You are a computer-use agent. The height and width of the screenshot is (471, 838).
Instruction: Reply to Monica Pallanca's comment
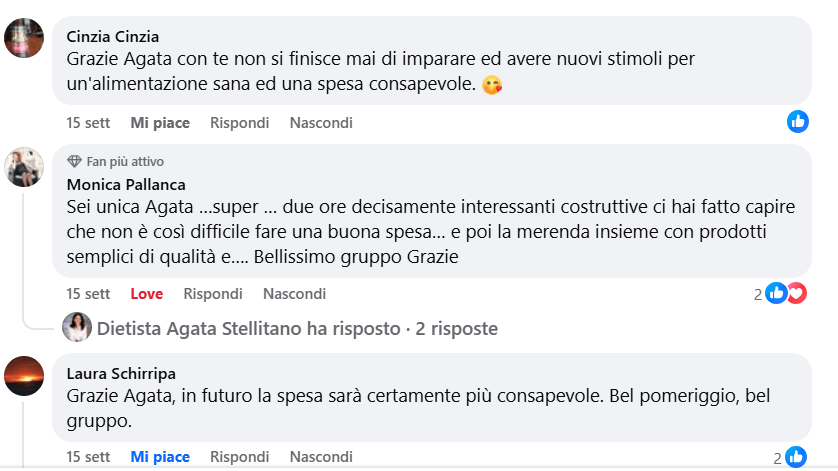click(x=212, y=294)
